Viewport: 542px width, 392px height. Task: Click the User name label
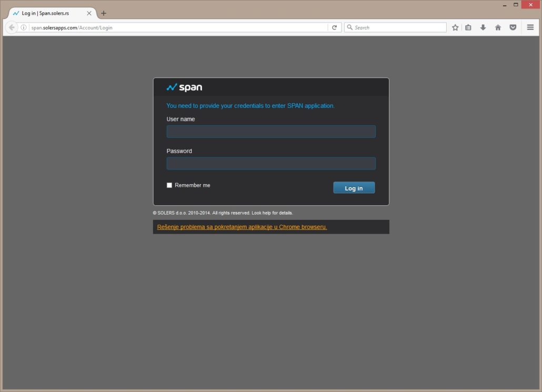tap(181, 119)
